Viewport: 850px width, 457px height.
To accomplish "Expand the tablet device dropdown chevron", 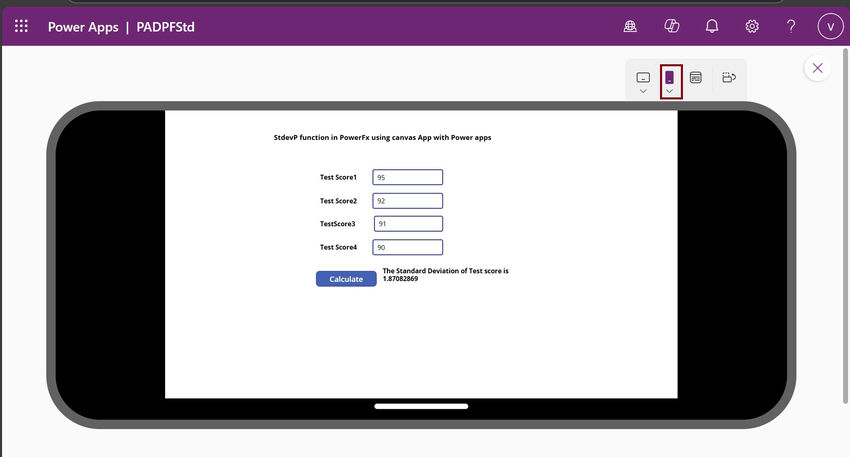I will [x=643, y=91].
